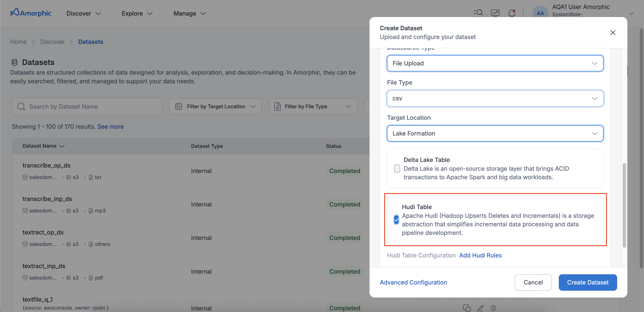The width and height of the screenshot is (644, 312).
Task: Click the Datasets breadcrumb
Action: [x=91, y=42]
